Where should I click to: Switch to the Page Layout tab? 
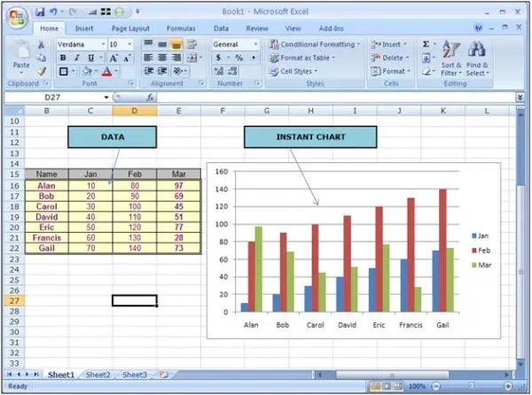[130, 28]
